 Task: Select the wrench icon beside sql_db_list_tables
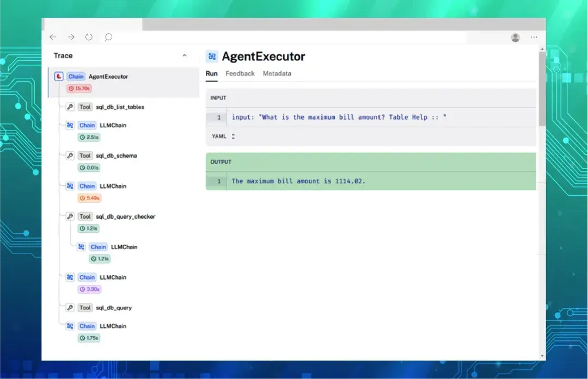70,107
